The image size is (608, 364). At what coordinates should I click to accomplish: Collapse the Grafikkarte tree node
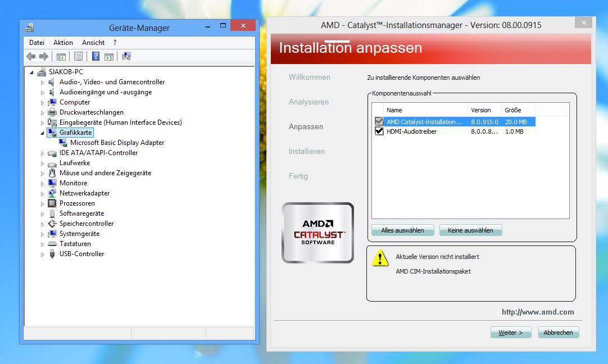pyautogui.click(x=42, y=133)
